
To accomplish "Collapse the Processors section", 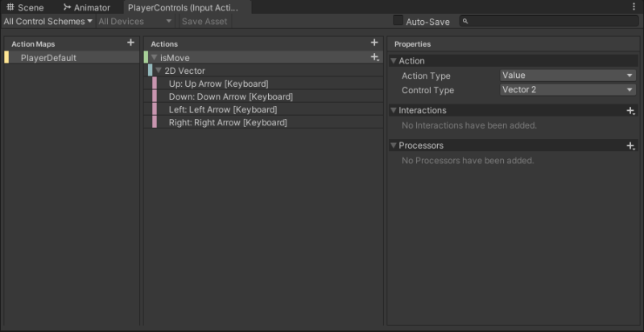I will 394,146.
